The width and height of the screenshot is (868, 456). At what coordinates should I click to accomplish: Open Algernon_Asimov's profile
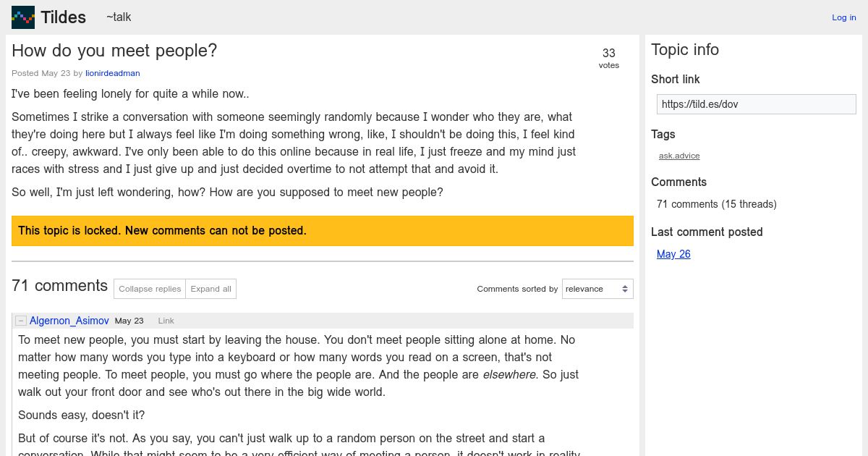[x=69, y=321]
